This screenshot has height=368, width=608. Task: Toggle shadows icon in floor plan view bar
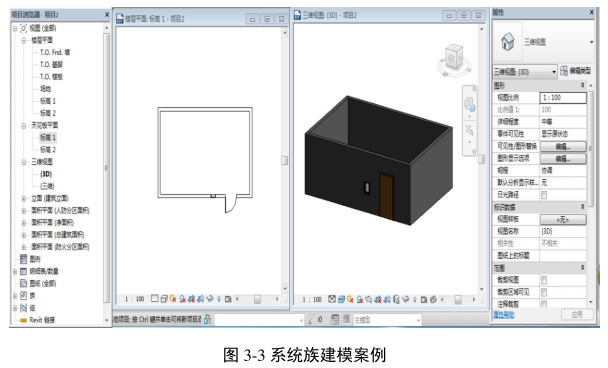[x=182, y=299]
